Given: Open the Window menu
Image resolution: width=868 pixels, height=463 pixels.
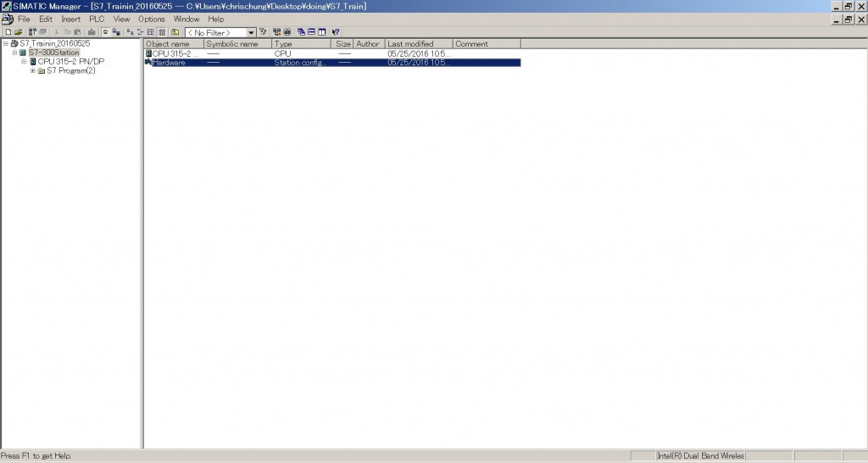Looking at the screenshot, I should pos(186,19).
